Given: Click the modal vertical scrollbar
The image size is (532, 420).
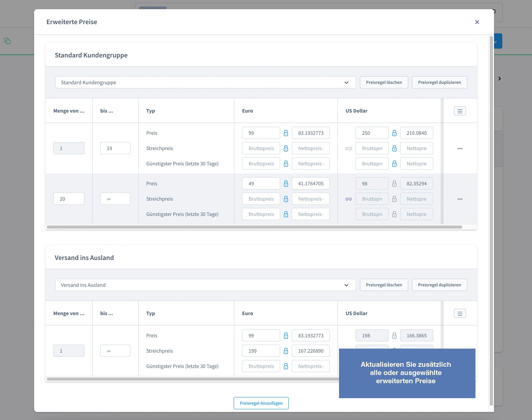Looking at the screenshot, I should click(x=491, y=221).
